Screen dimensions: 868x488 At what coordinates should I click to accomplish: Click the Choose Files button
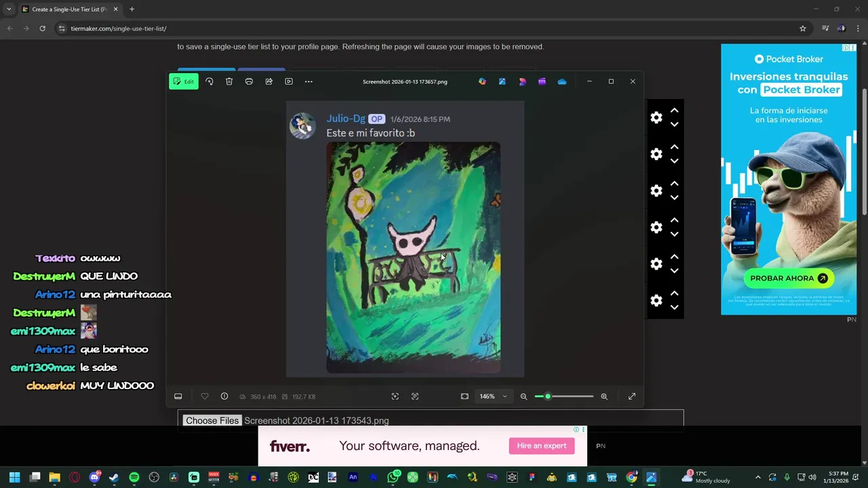coord(212,421)
